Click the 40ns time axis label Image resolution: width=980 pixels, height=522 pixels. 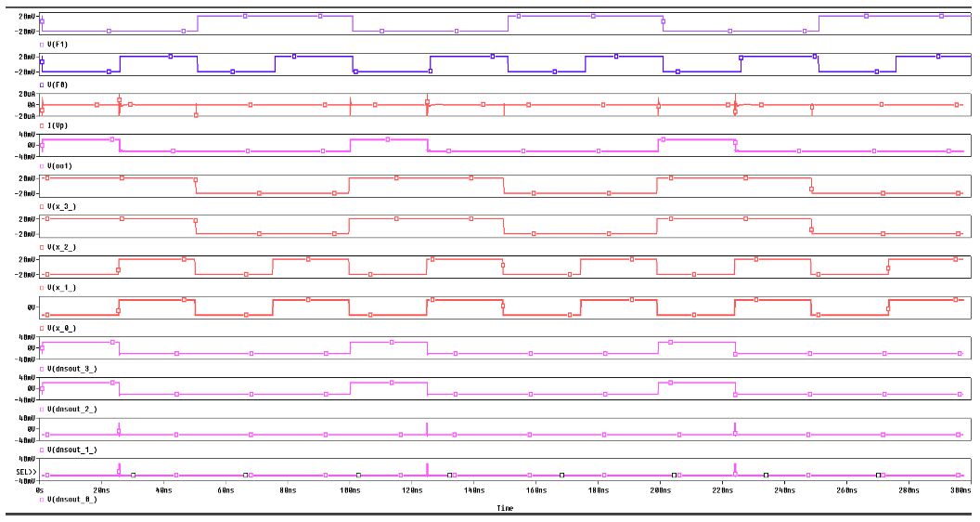pyautogui.click(x=163, y=490)
